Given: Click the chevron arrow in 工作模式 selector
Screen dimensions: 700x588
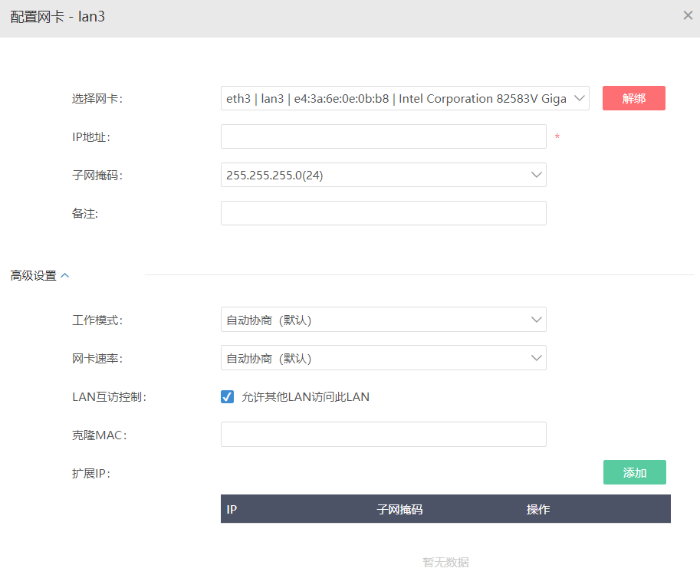Looking at the screenshot, I should tap(537, 320).
